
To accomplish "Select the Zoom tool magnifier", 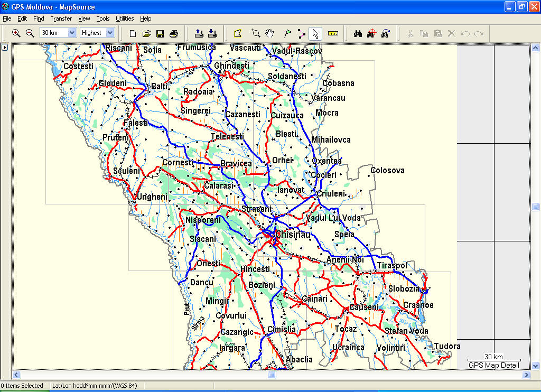I will [x=256, y=33].
